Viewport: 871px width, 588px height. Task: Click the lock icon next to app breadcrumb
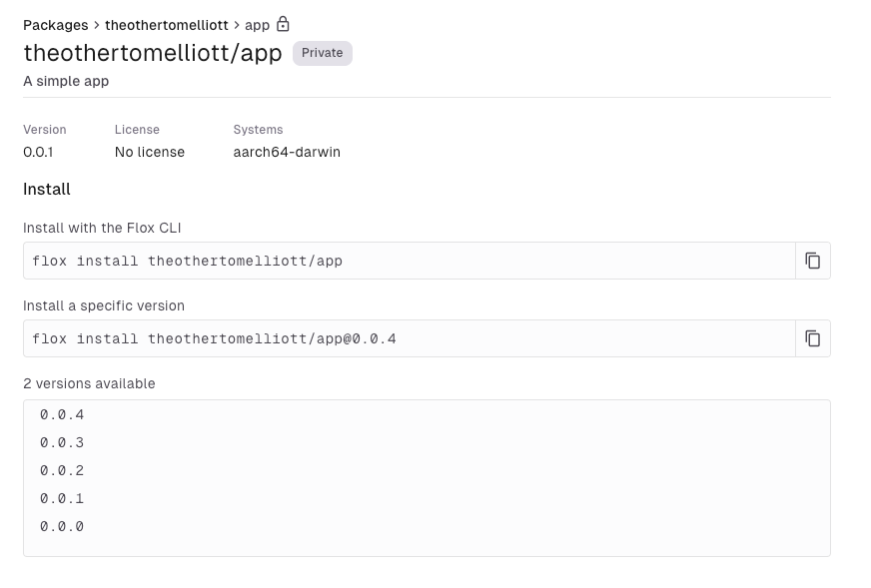pyautogui.click(x=283, y=24)
